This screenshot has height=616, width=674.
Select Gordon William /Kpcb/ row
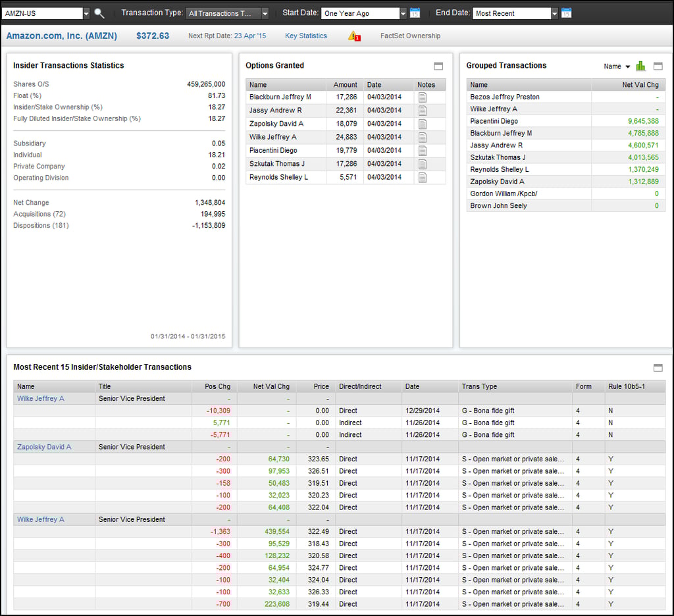pyautogui.click(x=565, y=194)
